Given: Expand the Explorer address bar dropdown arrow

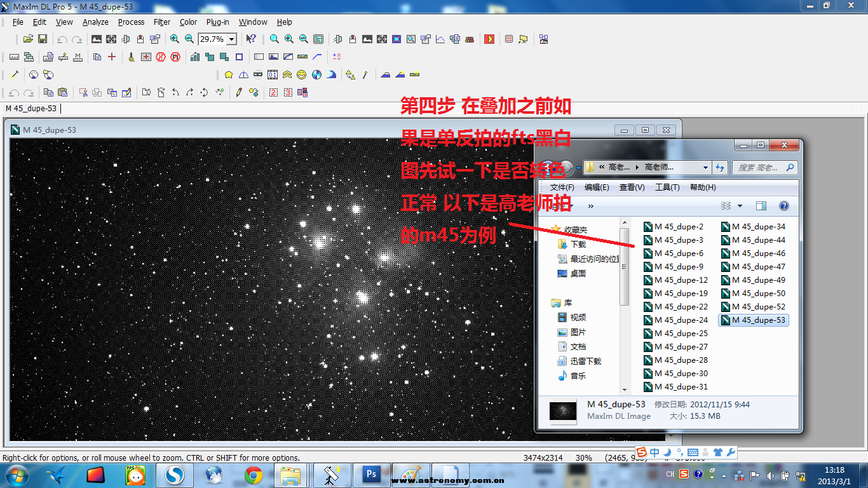Looking at the screenshot, I should tap(705, 167).
